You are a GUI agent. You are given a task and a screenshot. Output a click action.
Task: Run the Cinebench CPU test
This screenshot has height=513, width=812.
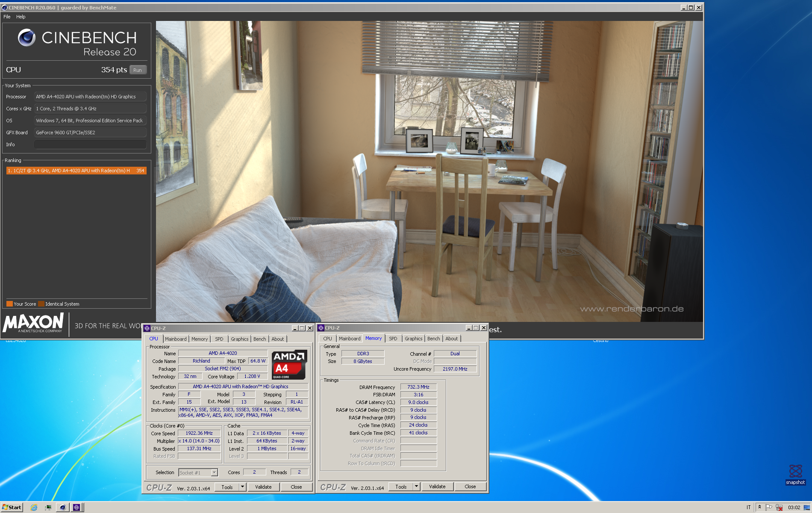(x=138, y=70)
